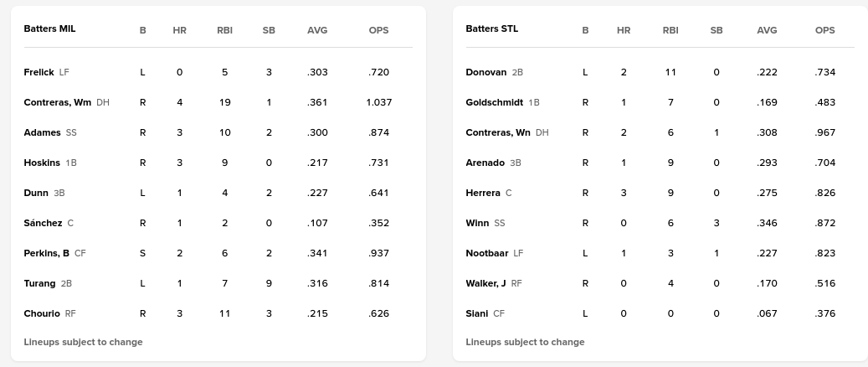This screenshot has height=367, width=868.
Task: Click the AVG column header in the STL table
Action: pyautogui.click(x=767, y=30)
